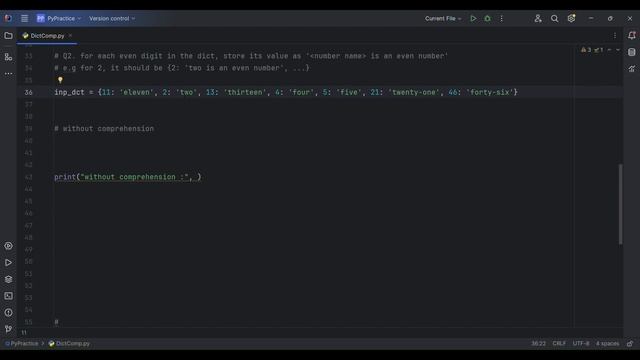Open the Current File run configuration dropdown
Image resolution: width=640 pixels, height=360 pixels.
(443, 18)
